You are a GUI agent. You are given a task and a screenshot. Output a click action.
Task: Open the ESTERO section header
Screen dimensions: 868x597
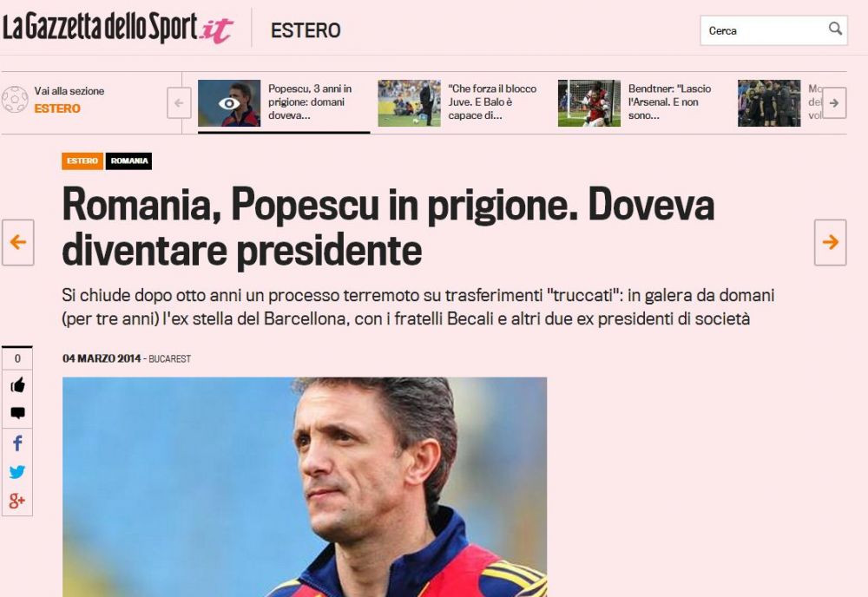coord(306,30)
